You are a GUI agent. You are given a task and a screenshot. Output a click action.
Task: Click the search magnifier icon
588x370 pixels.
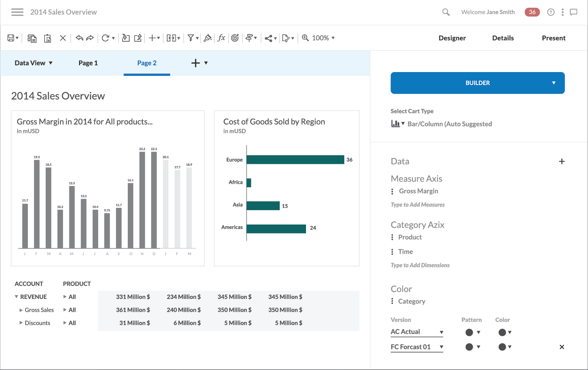[446, 12]
